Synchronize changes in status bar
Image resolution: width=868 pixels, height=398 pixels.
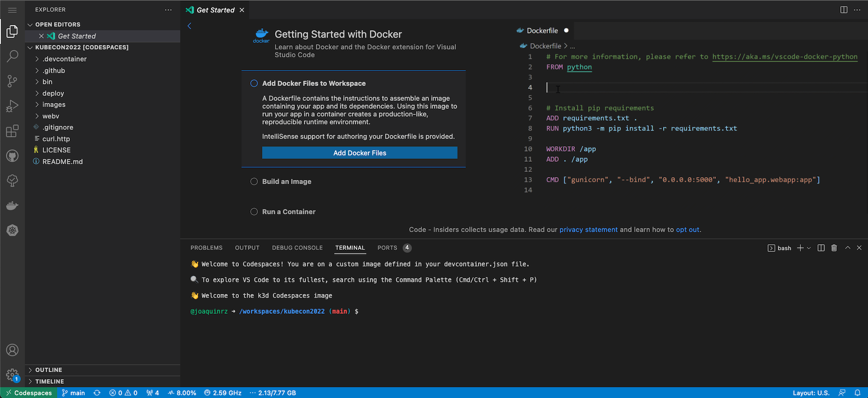97,393
